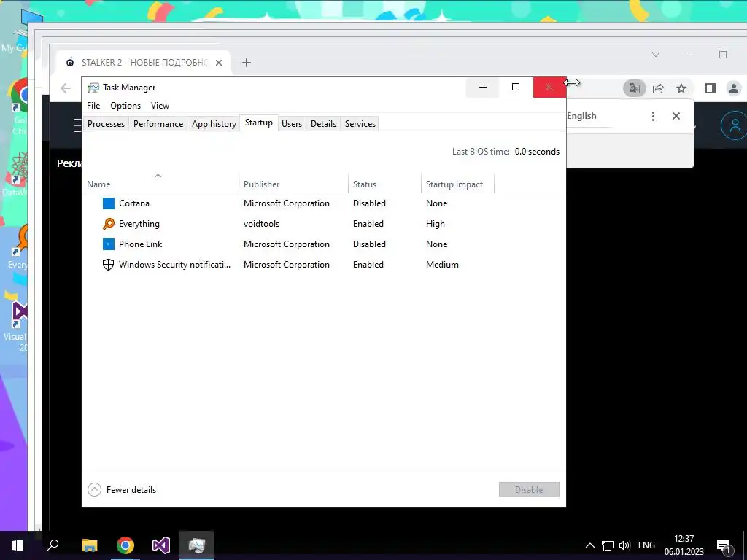
Task: Select the Startup tab
Action: coord(259,122)
